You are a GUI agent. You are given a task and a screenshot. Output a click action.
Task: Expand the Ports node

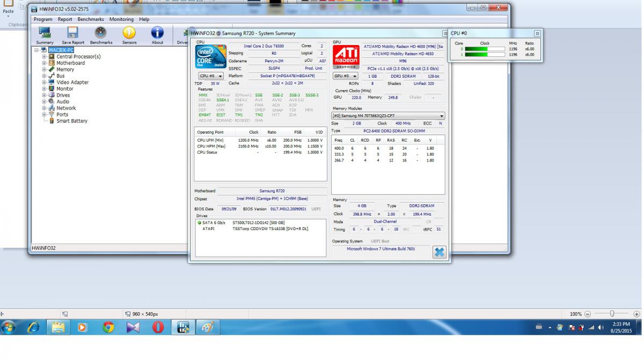point(45,115)
